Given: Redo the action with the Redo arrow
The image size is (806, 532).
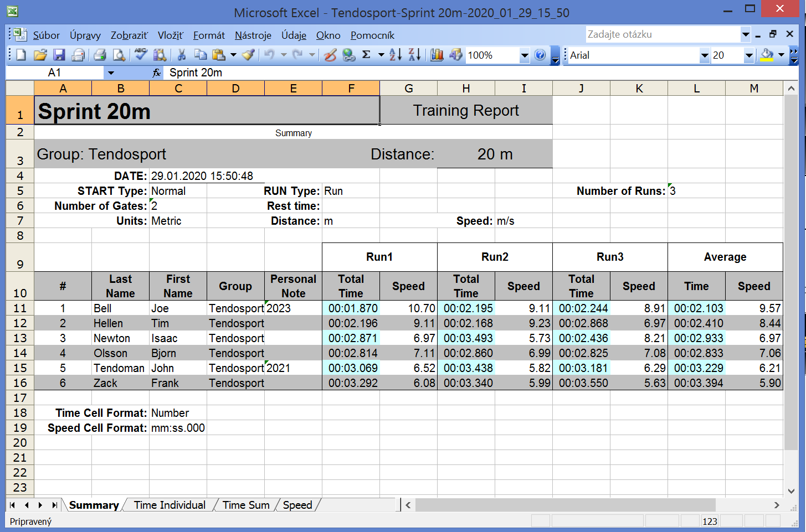Looking at the screenshot, I should click(x=298, y=55).
